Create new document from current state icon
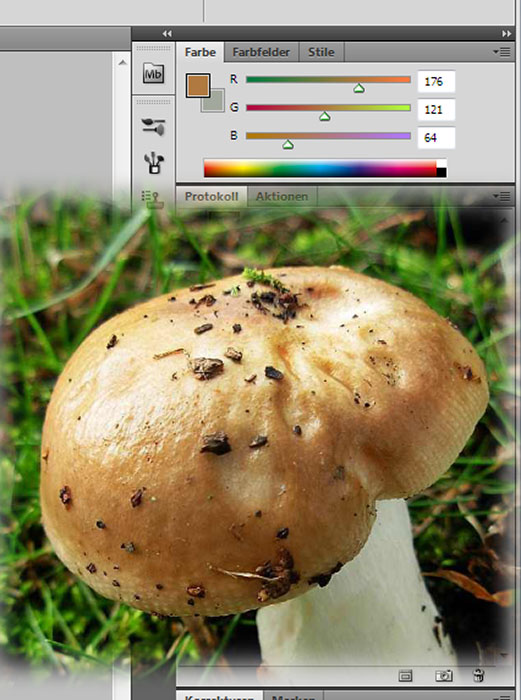The width and height of the screenshot is (521, 700). [x=405, y=676]
